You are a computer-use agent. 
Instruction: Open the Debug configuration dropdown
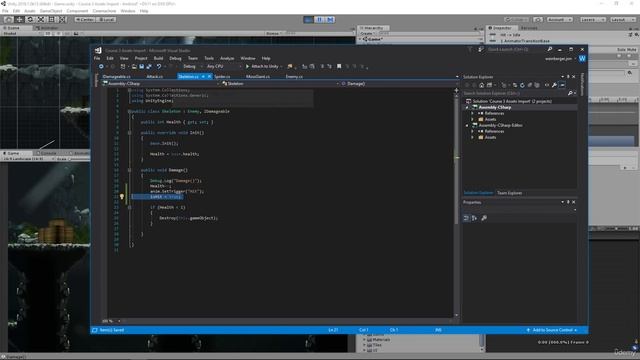click(192, 66)
